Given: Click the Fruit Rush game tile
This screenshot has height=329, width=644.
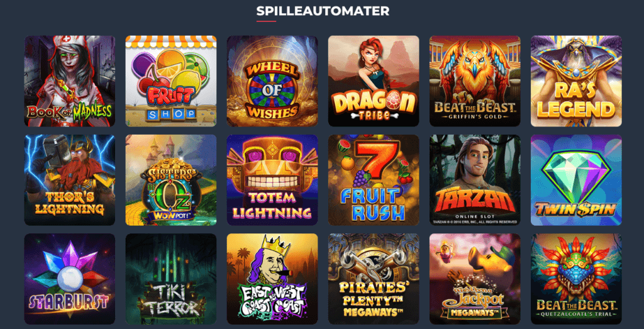Looking at the screenshot, I should pyautogui.click(x=374, y=180).
